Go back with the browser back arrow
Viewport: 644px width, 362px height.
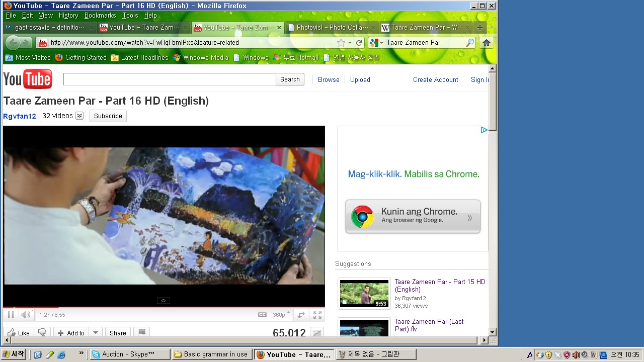click(13, 43)
